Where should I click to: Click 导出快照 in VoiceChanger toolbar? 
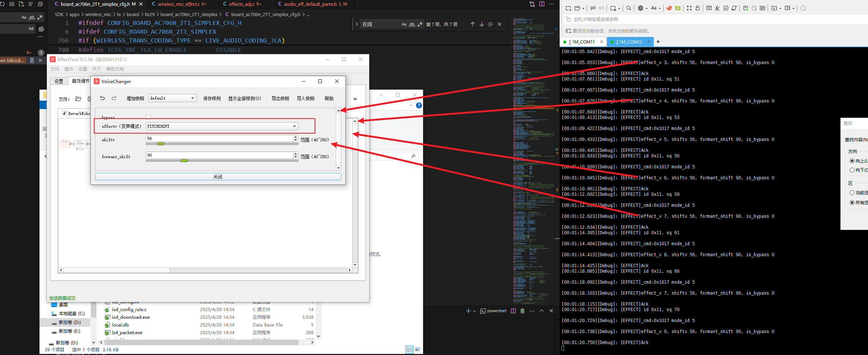tap(280, 98)
